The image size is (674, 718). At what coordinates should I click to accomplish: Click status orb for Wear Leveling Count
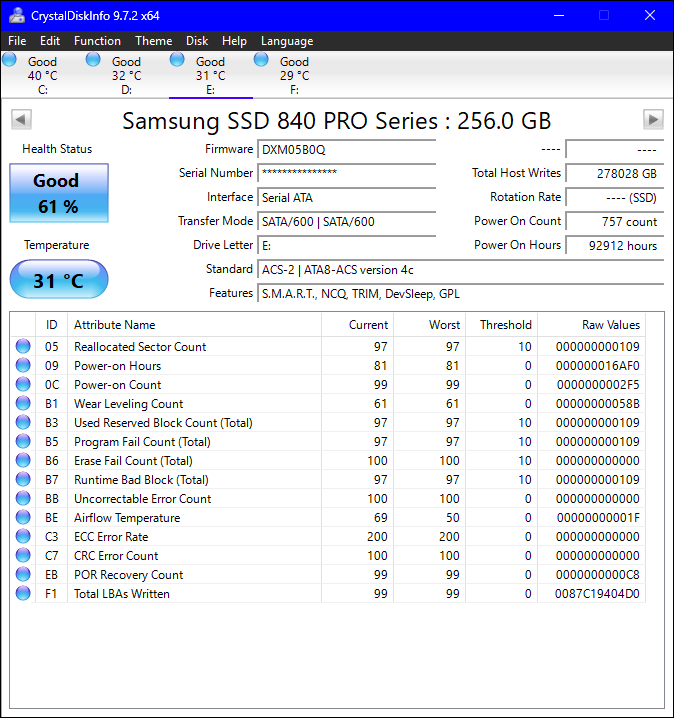point(23,403)
